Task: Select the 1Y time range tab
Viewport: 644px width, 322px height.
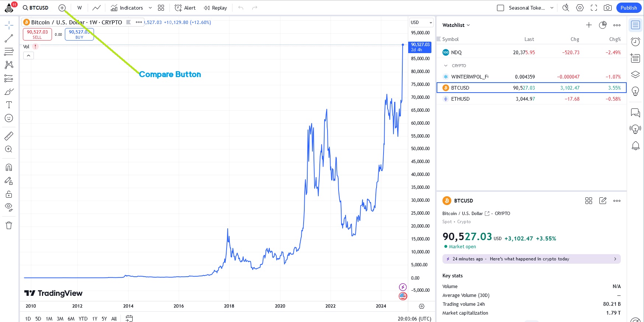Action: pos(95,319)
